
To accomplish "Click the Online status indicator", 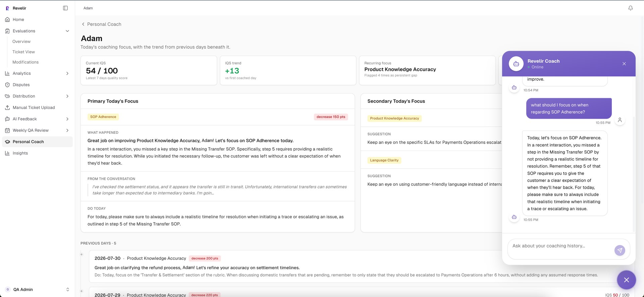I will (535, 67).
